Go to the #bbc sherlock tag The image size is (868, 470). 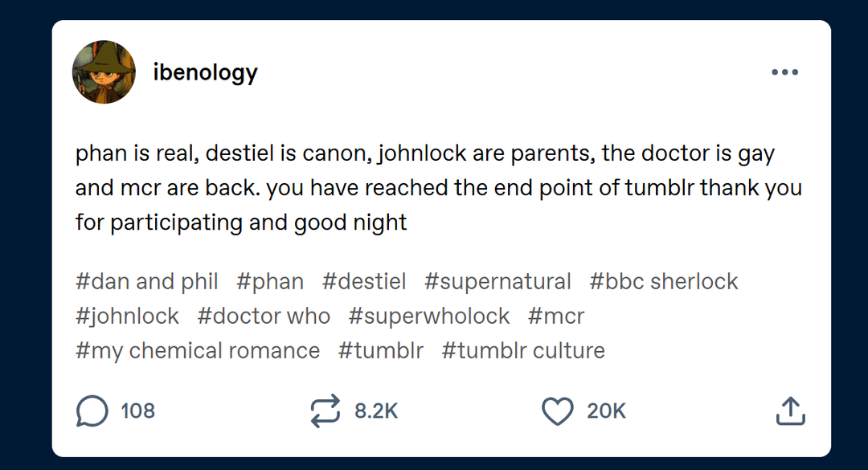pos(663,282)
